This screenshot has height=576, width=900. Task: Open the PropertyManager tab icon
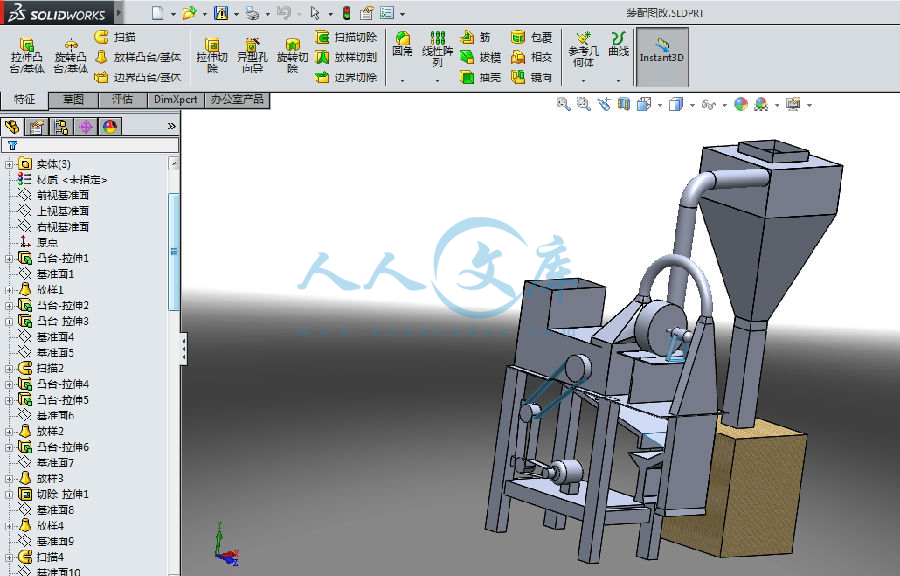36,127
